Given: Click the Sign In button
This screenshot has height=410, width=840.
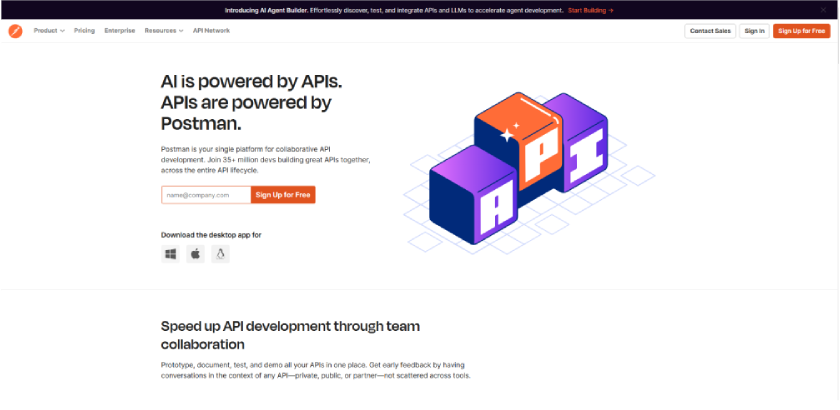Looking at the screenshot, I should point(754,31).
